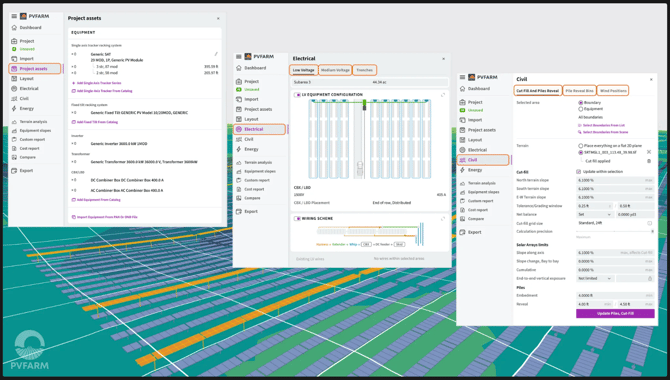Expand Generic Fixed Tilt row plus icon
The height and width of the screenshot is (380, 670).
[x=73, y=113]
